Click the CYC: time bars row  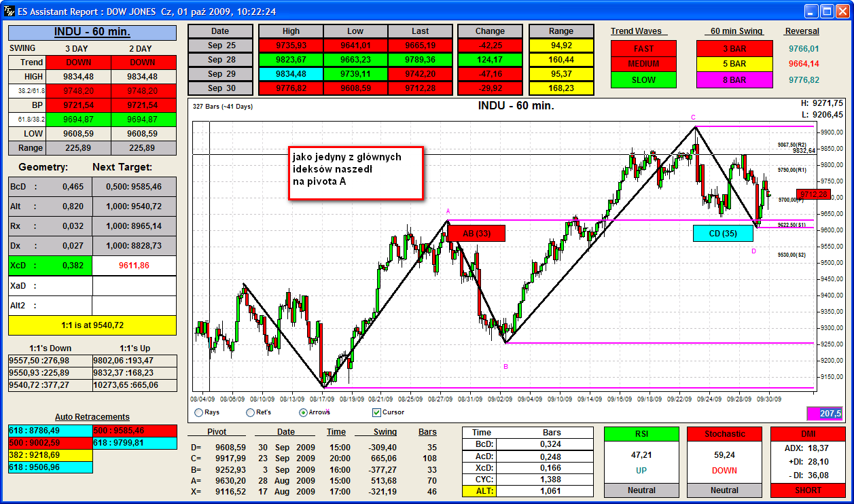pyautogui.click(x=529, y=479)
